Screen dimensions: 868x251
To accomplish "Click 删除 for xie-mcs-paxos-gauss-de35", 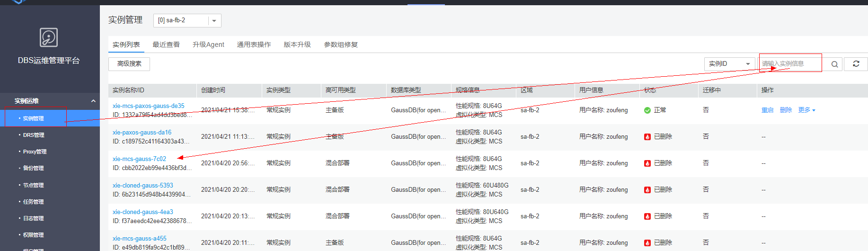I will tap(786, 110).
